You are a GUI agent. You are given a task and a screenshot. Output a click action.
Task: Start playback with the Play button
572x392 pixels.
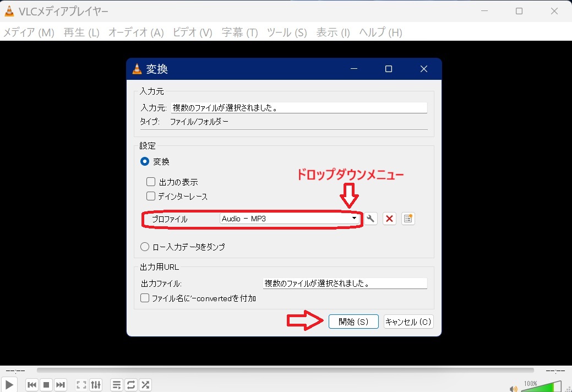9,385
